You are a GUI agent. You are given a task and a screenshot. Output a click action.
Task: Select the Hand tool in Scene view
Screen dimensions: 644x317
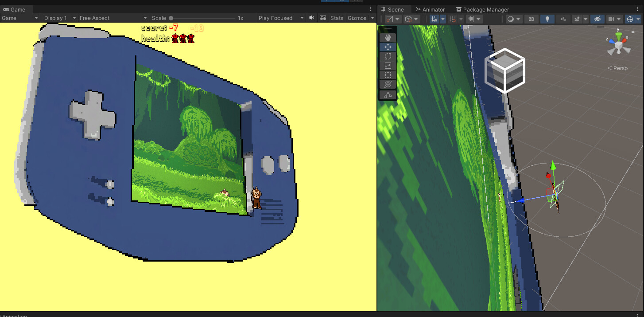click(388, 37)
